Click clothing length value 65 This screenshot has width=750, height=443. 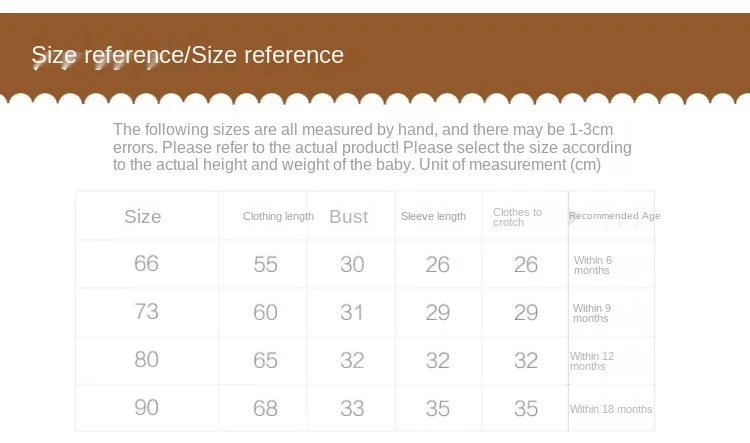point(265,361)
